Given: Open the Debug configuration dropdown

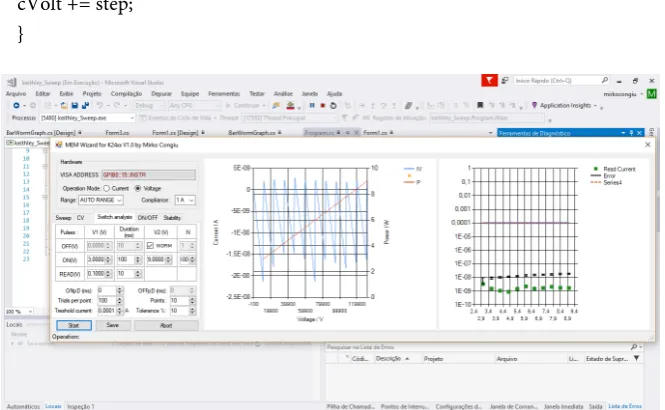Looking at the screenshot, I should coord(149,105).
